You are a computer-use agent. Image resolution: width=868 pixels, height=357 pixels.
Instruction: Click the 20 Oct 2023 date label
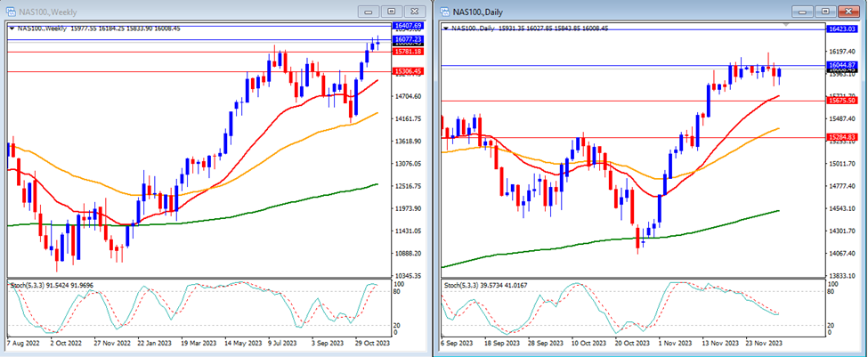coord(633,343)
